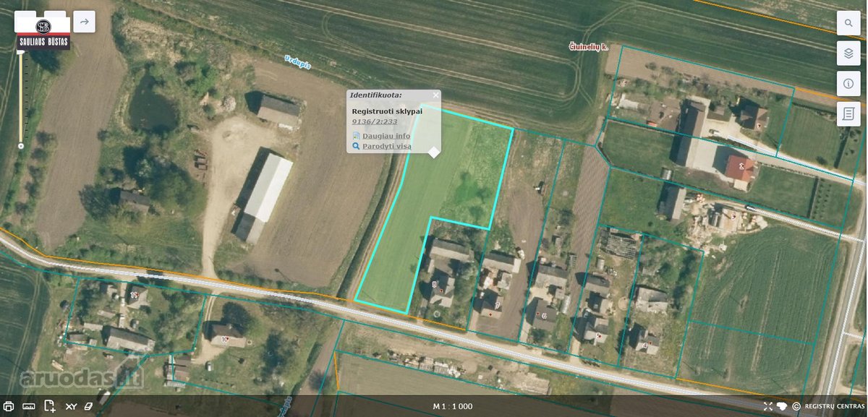
Task: Click the Čiuinelių k. village label
Action: click(x=589, y=46)
